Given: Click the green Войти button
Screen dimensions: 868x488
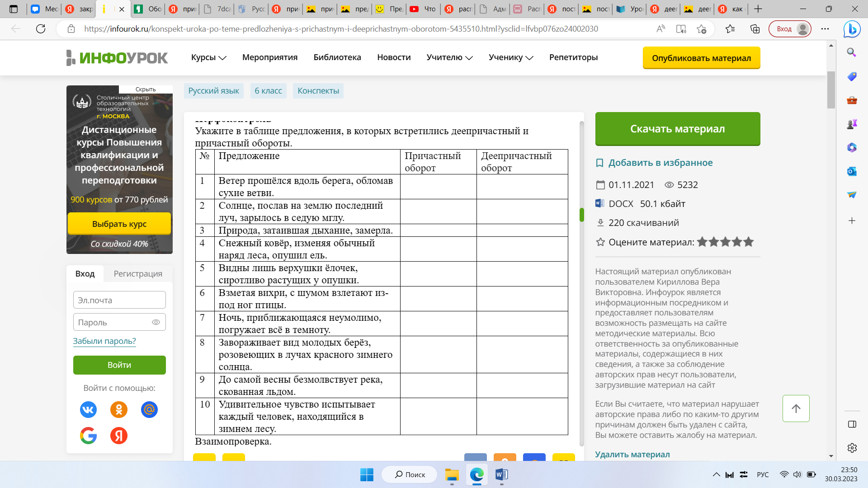Looking at the screenshot, I should [x=119, y=365].
